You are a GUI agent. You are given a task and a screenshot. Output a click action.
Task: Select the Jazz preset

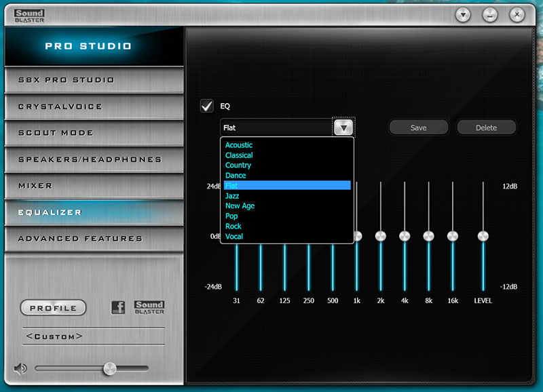click(287, 196)
